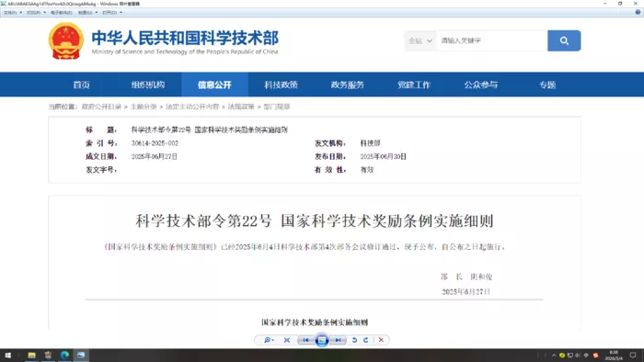Select the 科技政策 navigation tab

pos(281,85)
